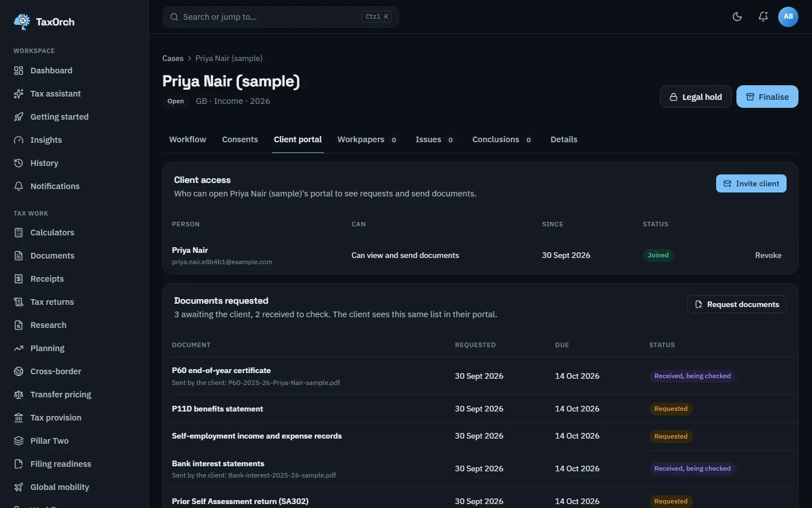Click the Joined status badge
Image resolution: width=812 pixels, height=508 pixels.
click(x=658, y=255)
